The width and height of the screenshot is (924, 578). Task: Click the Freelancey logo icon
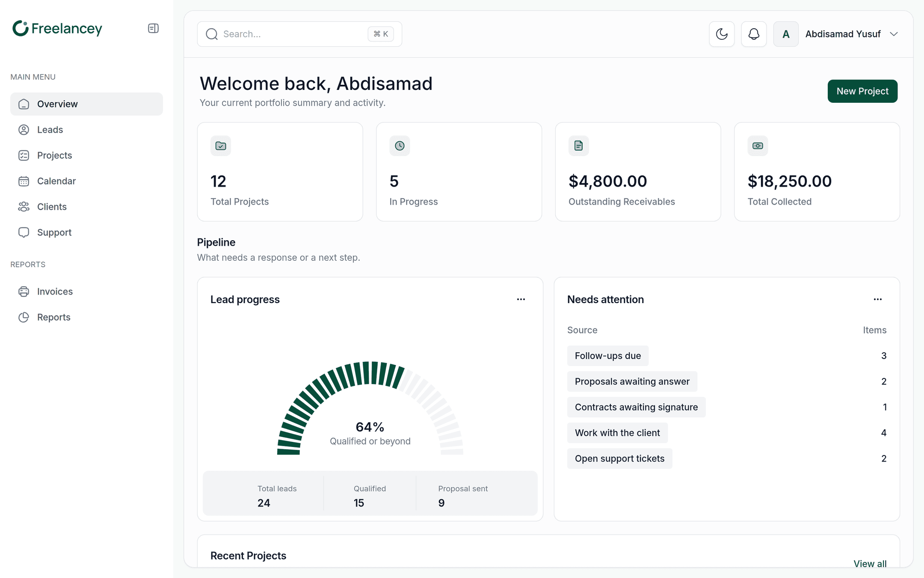pyautogui.click(x=20, y=28)
